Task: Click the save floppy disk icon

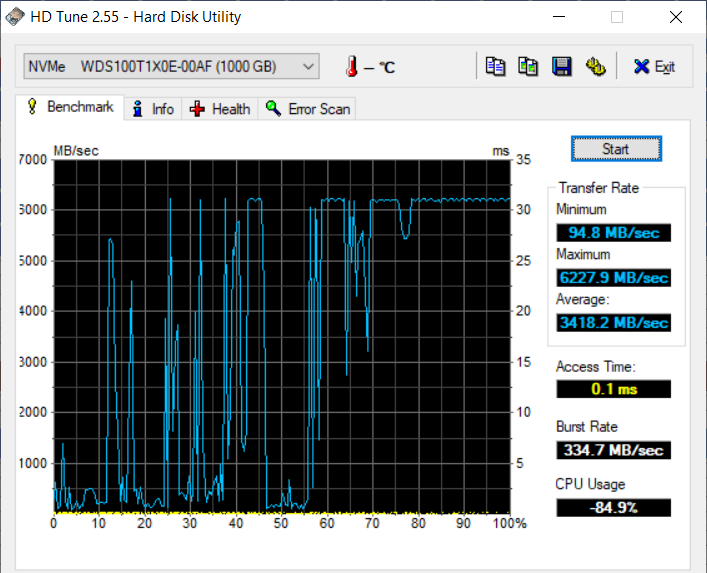Action: click(x=562, y=67)
